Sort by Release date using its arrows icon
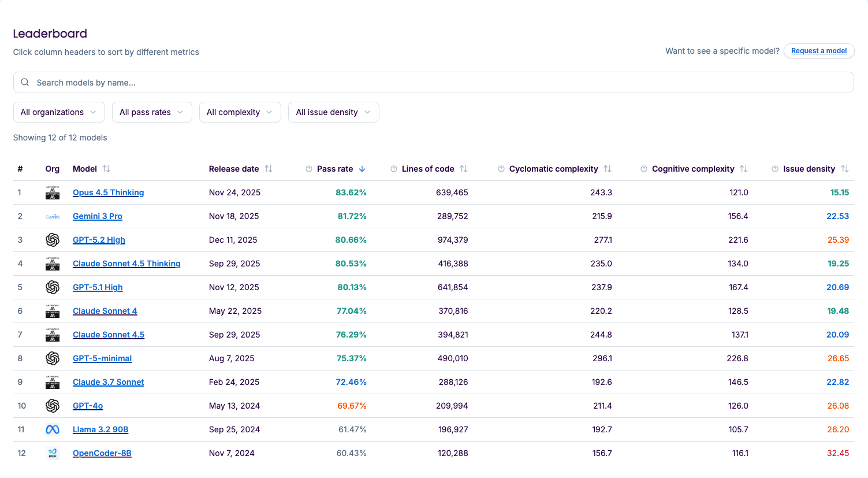Screen dimensions: 868x478 pos(269,169)
